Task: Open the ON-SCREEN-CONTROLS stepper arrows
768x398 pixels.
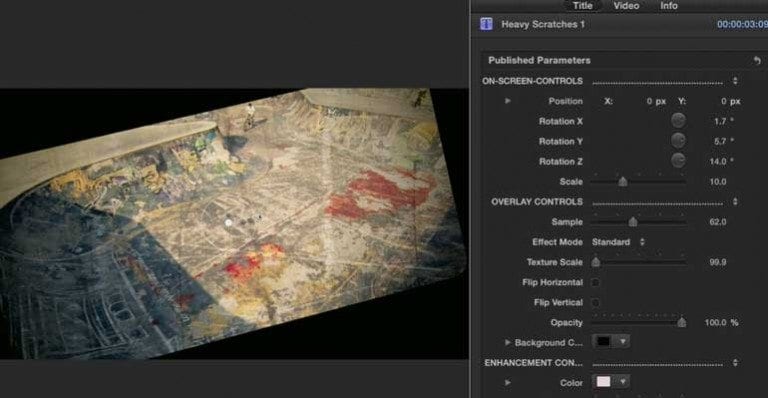Action: tap(735, 81)
